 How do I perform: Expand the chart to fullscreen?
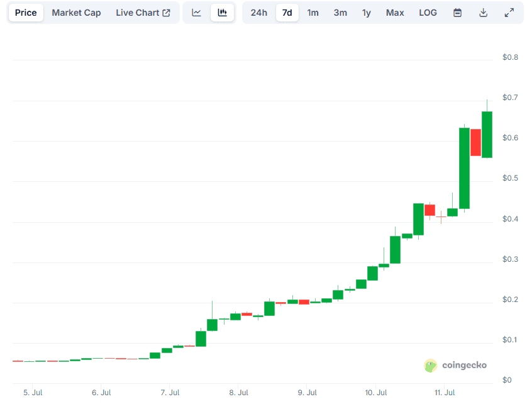(x=509, y=13)
